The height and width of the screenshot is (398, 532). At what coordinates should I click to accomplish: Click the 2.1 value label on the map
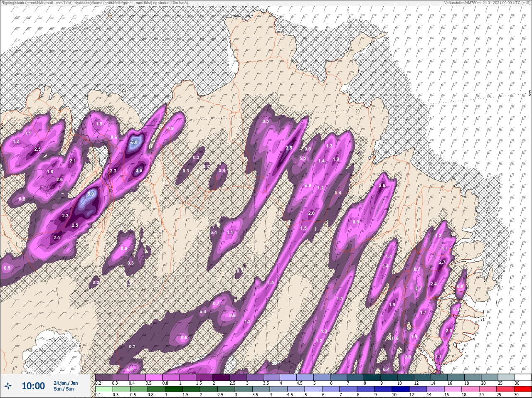point(73,161)
